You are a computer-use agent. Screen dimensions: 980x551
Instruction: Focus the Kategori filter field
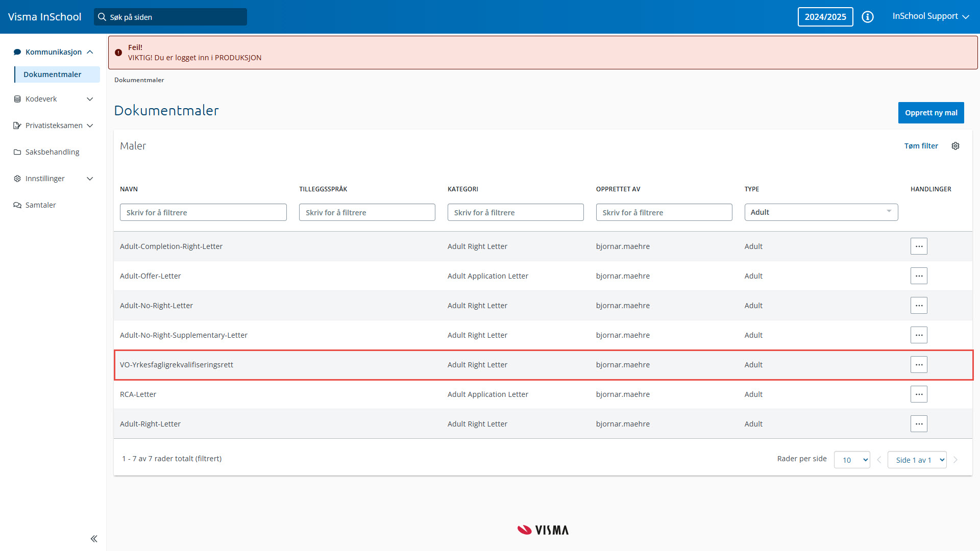(x=516, y=212)
